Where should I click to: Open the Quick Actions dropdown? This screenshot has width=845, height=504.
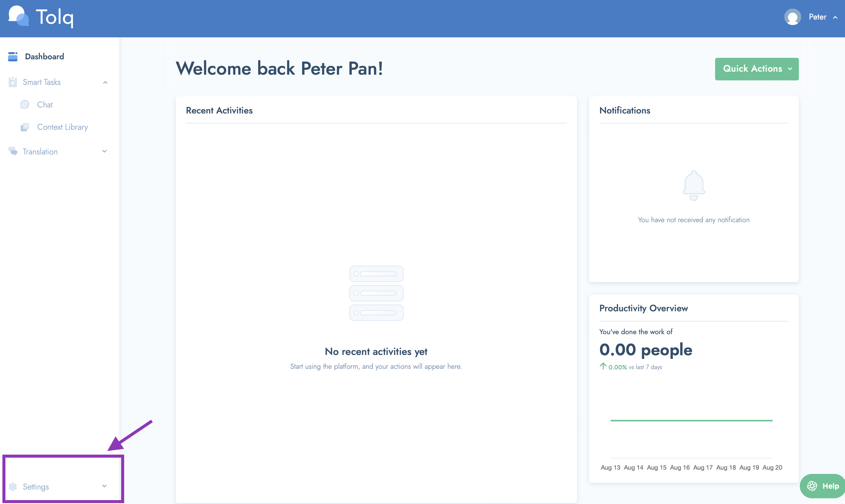tap(757, 69)
